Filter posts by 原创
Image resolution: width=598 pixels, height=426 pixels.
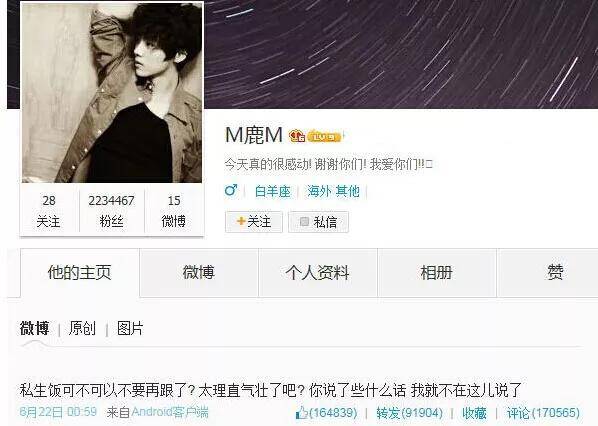tap(82, 328)
